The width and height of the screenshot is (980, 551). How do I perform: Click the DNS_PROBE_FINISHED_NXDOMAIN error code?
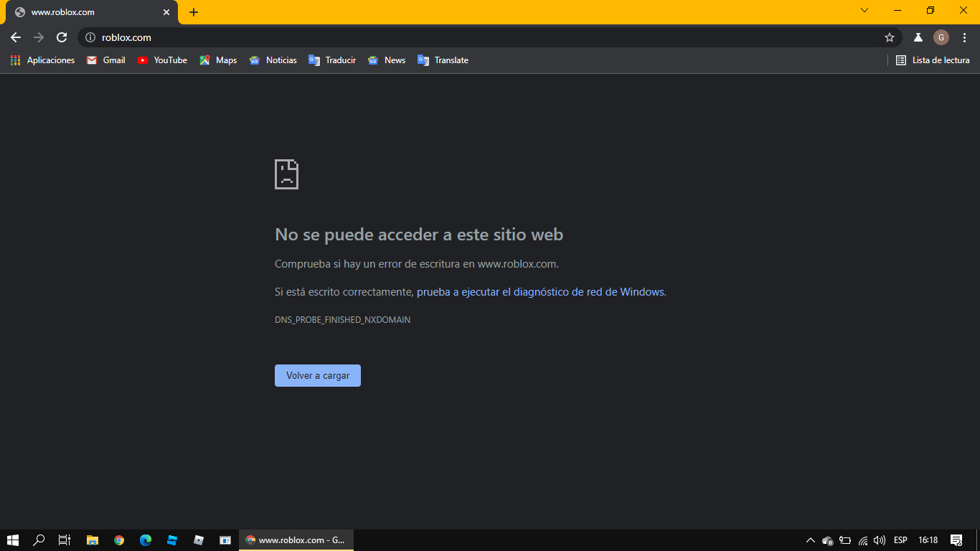click(x=343, y=320)
